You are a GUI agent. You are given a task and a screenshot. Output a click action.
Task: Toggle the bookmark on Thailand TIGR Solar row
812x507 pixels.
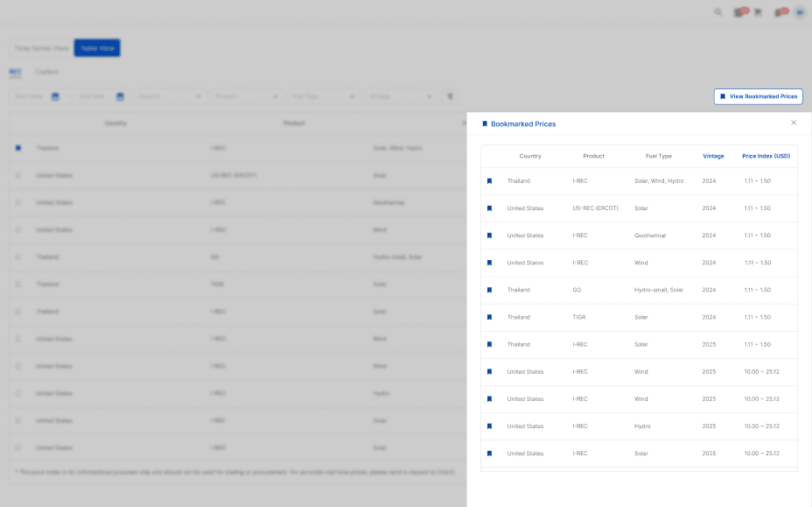pos(489,317)
